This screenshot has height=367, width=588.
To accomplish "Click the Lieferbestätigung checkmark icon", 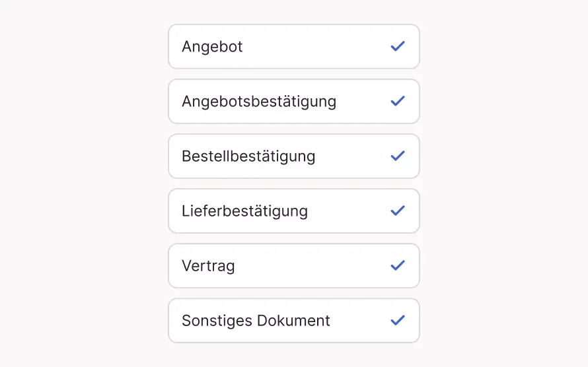I will (x=397, y=211).
